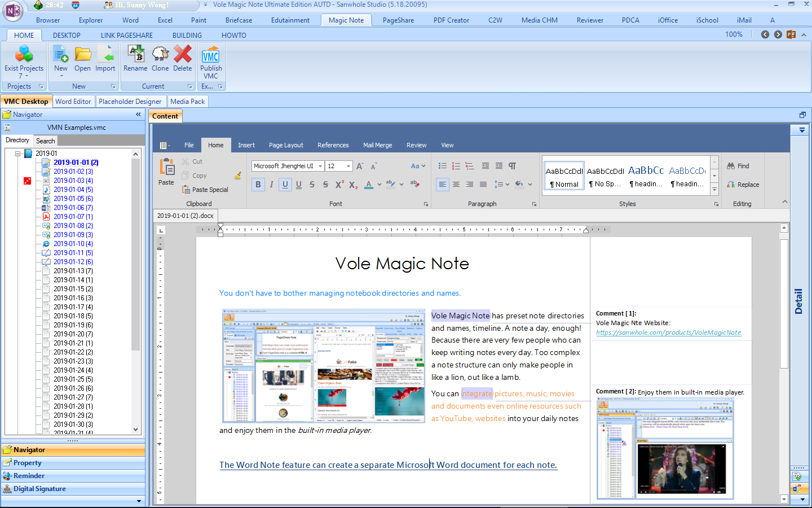812x508 pixels.
Task: Click the OneNote-style application logo
Action: point(12,11)
